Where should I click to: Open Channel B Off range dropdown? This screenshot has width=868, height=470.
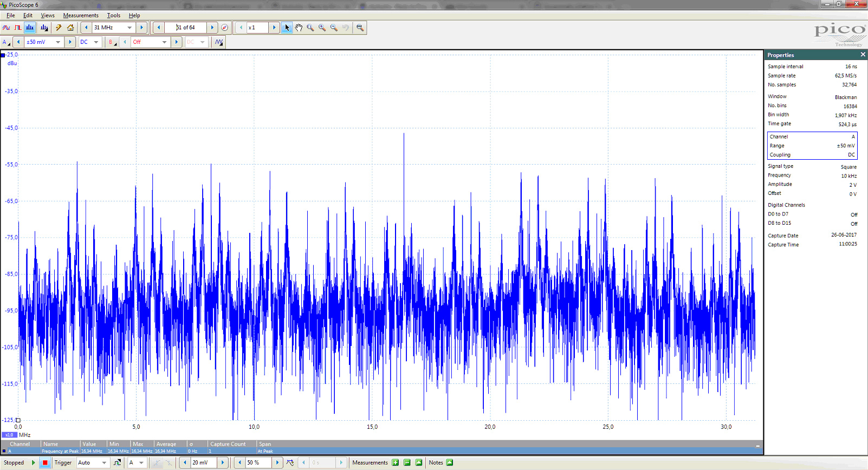[x=164, y=42]
